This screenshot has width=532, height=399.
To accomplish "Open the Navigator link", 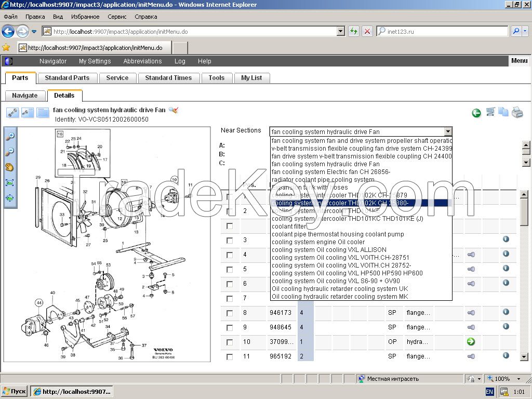I will (53, 61).
